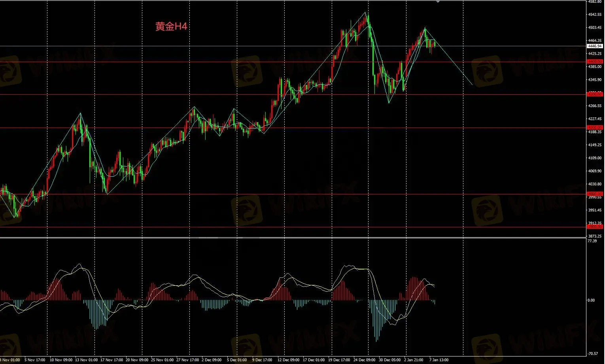Click the 7 Jan 13:00 time label
This screenshot has width=605, height=364.
[x=439, y=360]
